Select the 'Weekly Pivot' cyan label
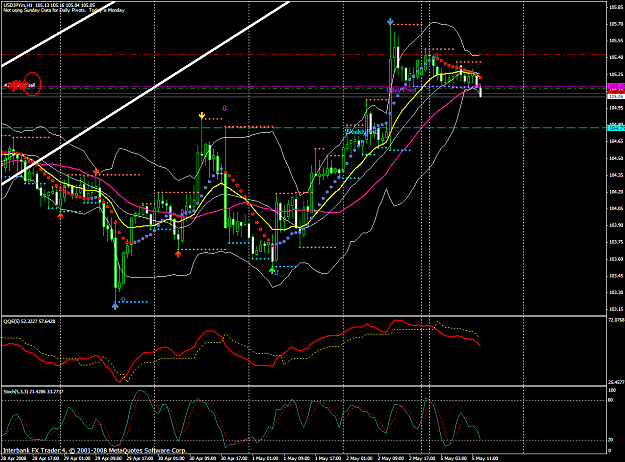The width and height of the screenshot is (625, 462). (361, 132)
